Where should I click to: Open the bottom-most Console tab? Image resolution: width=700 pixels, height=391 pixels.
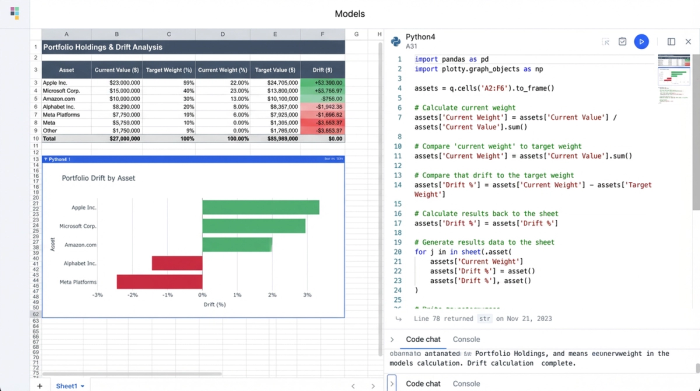click(466, 384)
